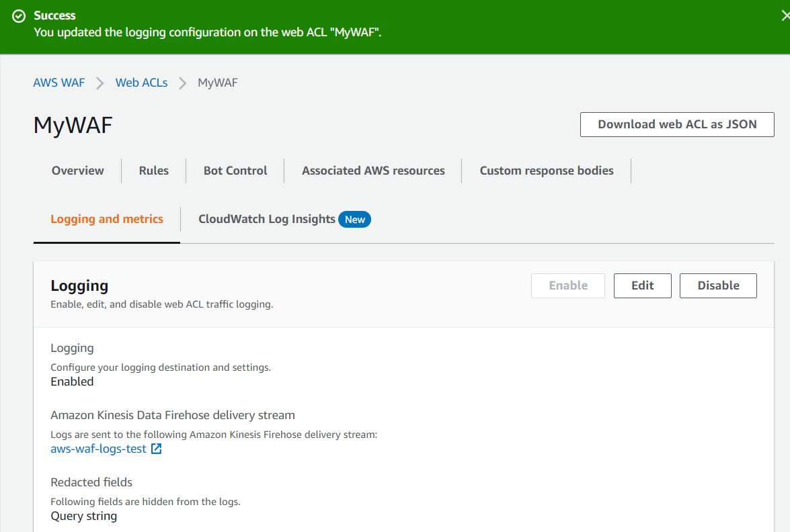View Associated AWS resources tab
This screenshot has width=790, height=532.
(x=373, y=171)
